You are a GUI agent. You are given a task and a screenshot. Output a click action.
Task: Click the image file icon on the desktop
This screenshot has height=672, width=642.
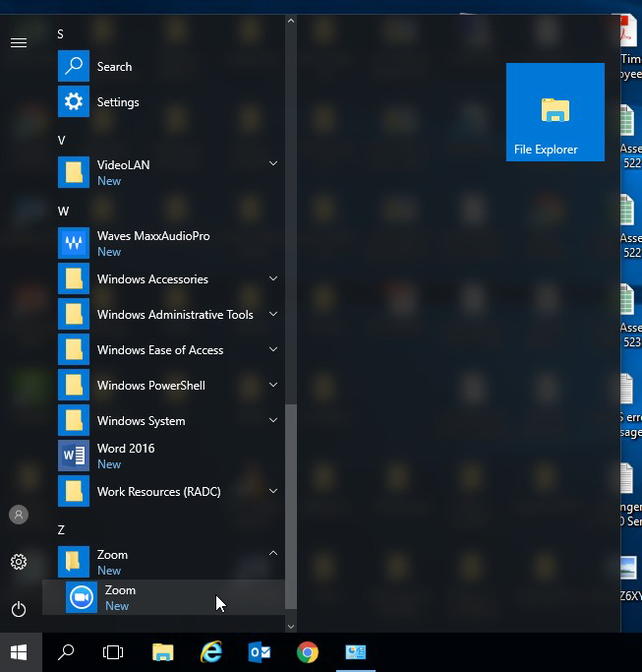(x=630, y=568)
